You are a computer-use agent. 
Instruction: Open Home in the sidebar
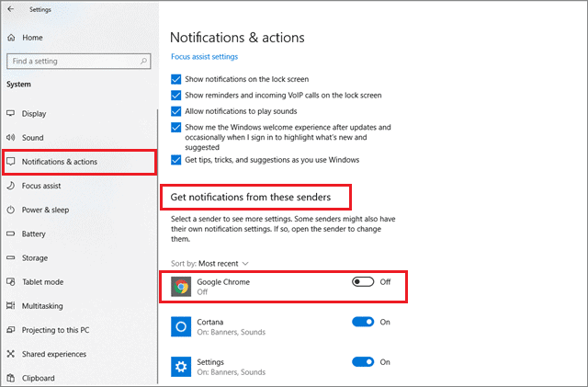coord(32,38)
